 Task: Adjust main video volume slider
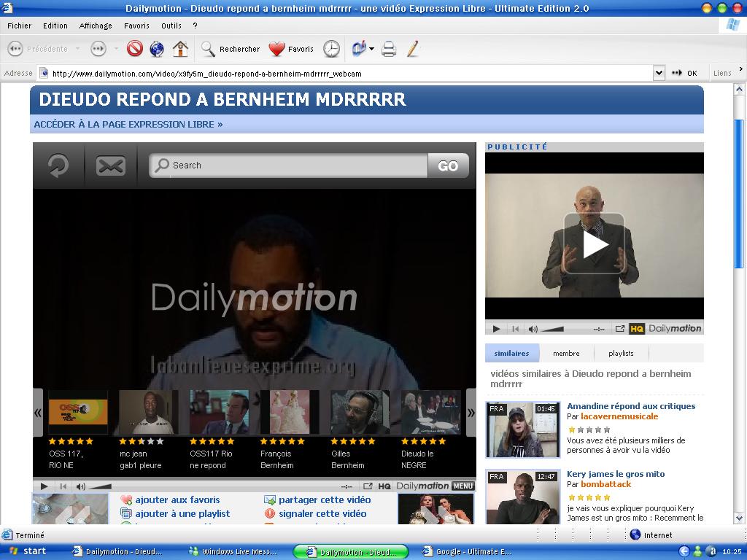coord(100,486)
